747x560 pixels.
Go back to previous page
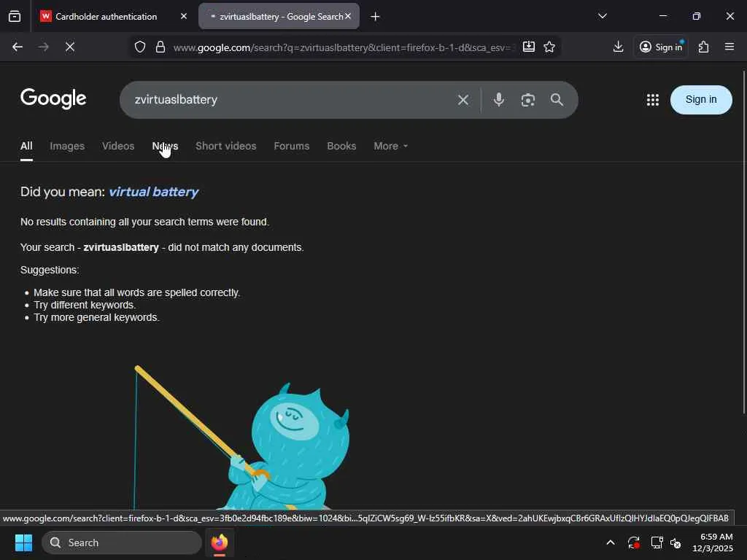click(x=18, y=47)
